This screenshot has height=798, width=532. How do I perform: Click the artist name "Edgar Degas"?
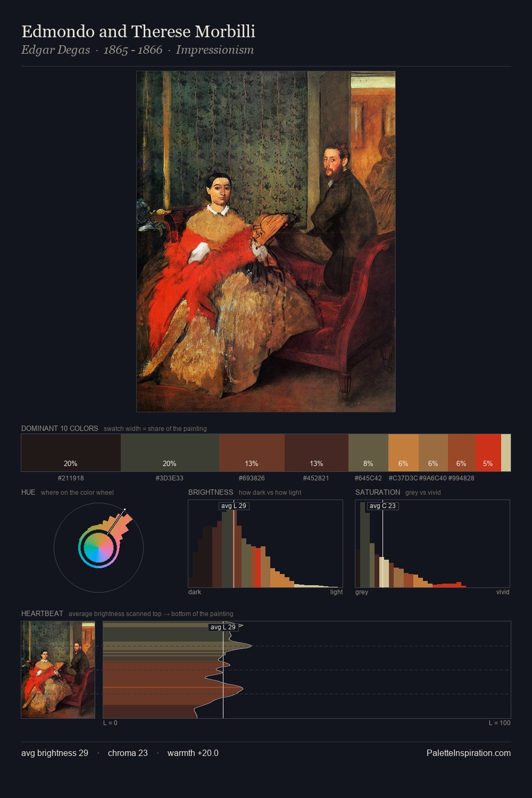pos(56,50)
